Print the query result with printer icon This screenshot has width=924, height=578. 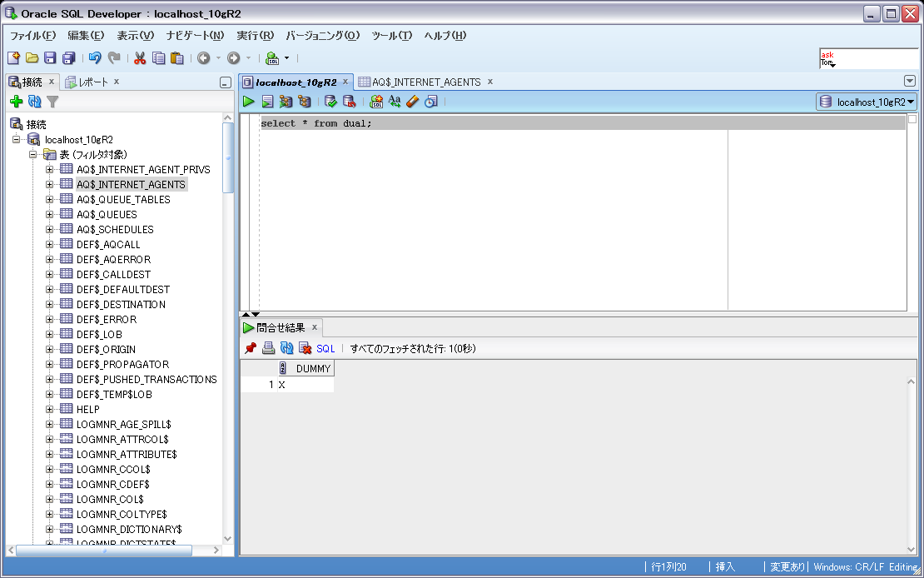click(x=269, y=349)
